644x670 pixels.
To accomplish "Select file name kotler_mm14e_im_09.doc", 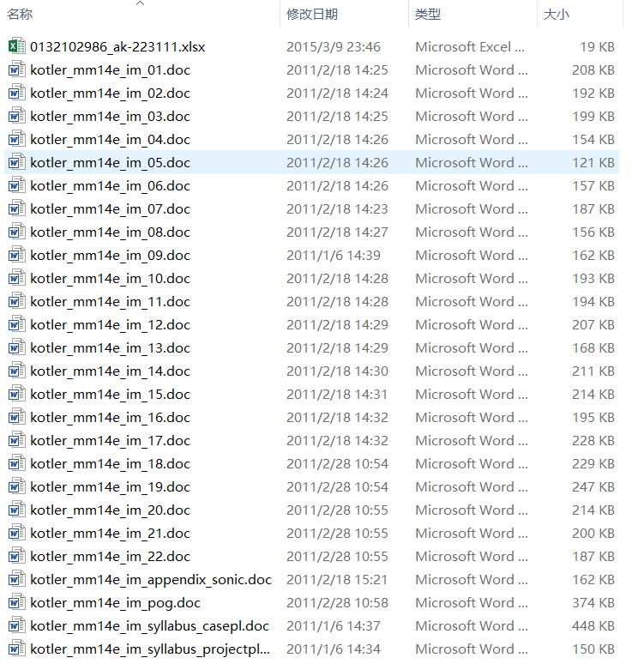I will (x=110, y=255).
